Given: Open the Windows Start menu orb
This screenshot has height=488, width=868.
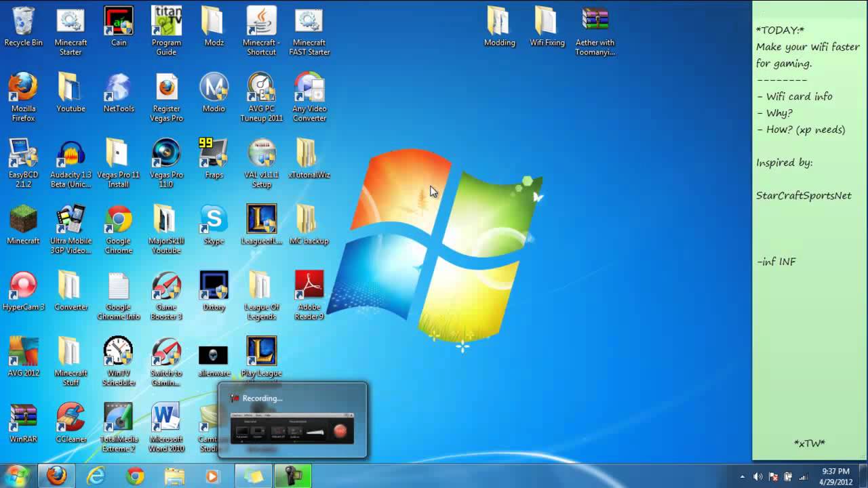Looking at the screenshot, I should tap(17, 476).
